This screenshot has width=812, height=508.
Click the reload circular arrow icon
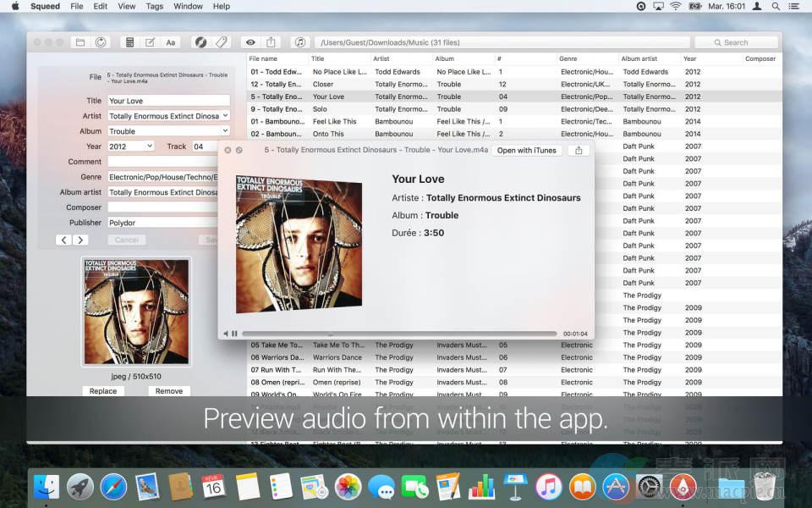coord(101,42)
